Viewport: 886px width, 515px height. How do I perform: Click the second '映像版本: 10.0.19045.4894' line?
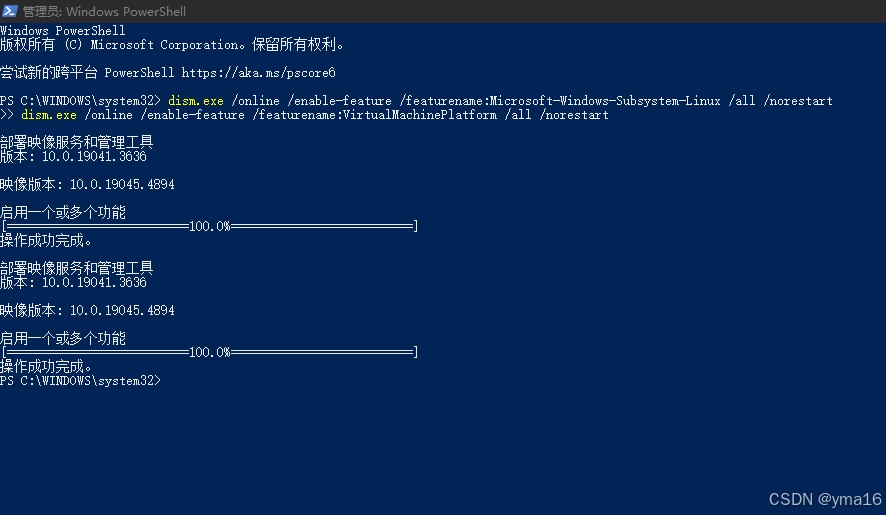coord(87,311)
